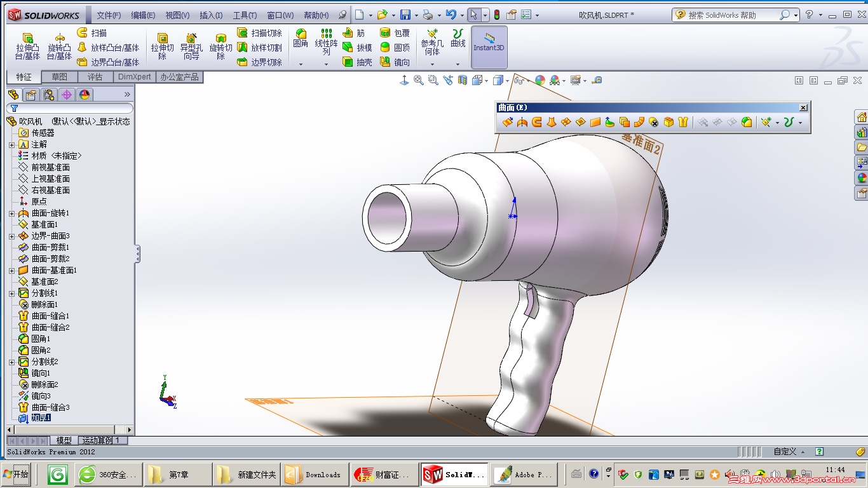Screen dimensions: 868x488
Task: Expand the 分割线1 feature node
Action: [12, 294]
